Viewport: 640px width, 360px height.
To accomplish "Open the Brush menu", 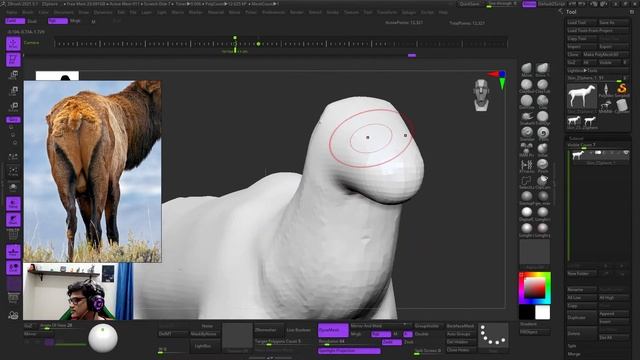I will point(28,13).
